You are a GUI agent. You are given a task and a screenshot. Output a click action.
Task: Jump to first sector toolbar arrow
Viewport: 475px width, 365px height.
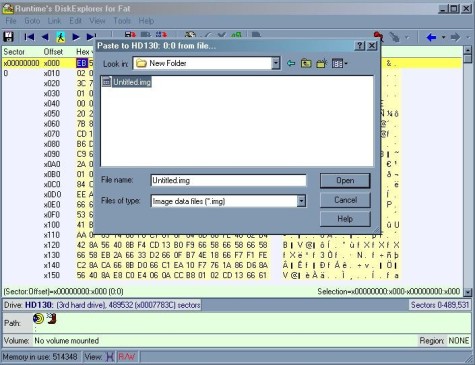[29, 37]
